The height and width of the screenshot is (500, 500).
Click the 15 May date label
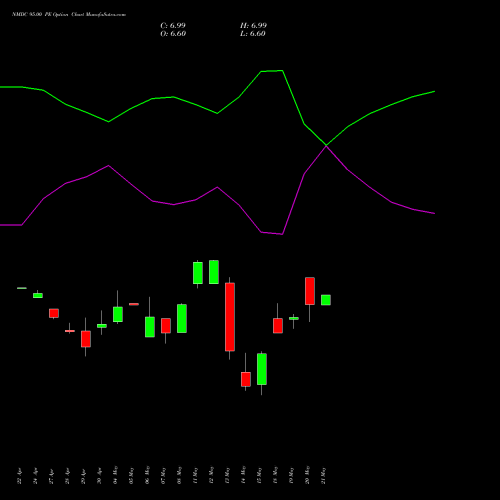pyautogui.click(x=259, y=476)
